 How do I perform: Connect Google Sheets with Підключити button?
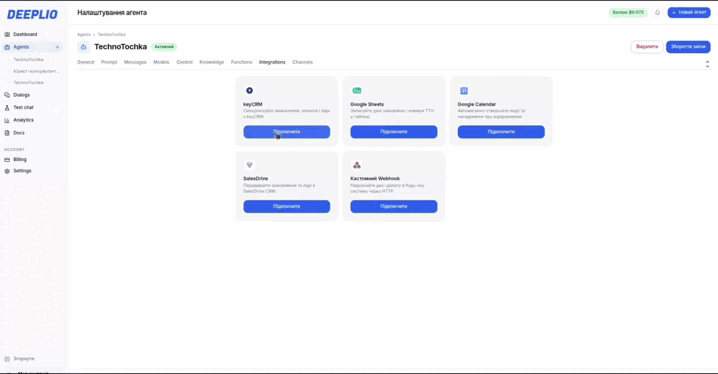coord(394,132)
